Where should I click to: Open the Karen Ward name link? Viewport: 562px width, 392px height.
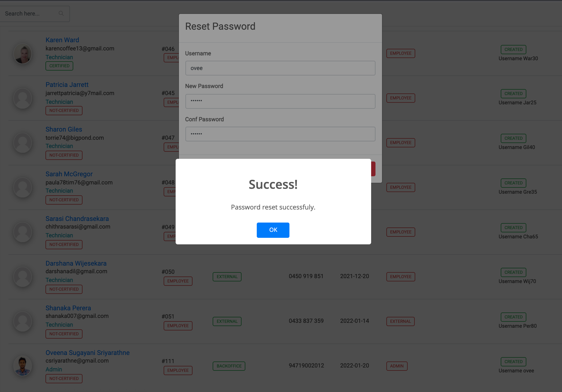click(x=62, y=40)
